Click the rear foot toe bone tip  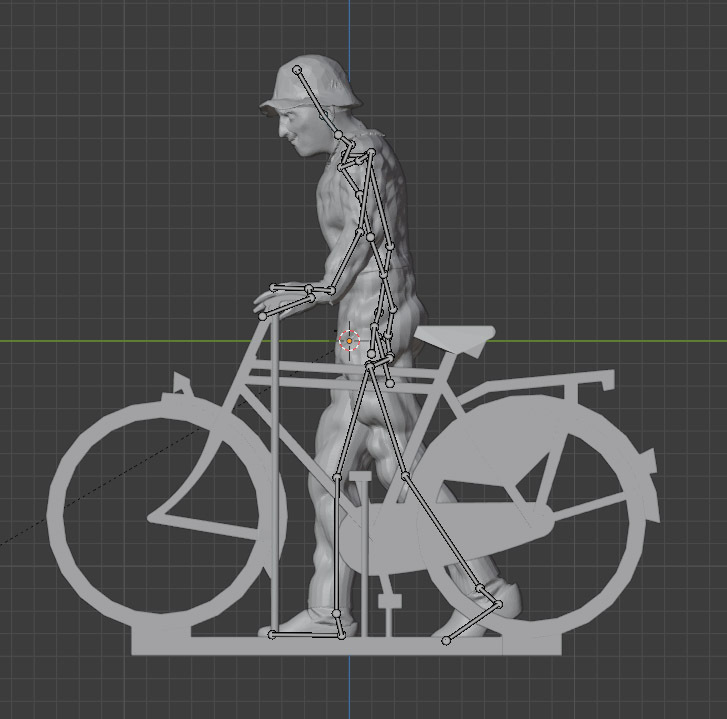446,641
